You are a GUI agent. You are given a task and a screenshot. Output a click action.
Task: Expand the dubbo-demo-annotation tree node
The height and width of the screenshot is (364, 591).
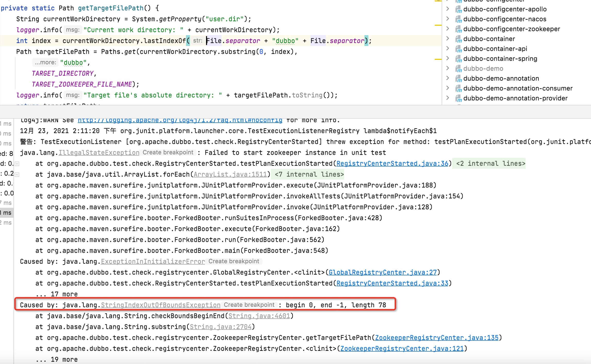(448, 78)
